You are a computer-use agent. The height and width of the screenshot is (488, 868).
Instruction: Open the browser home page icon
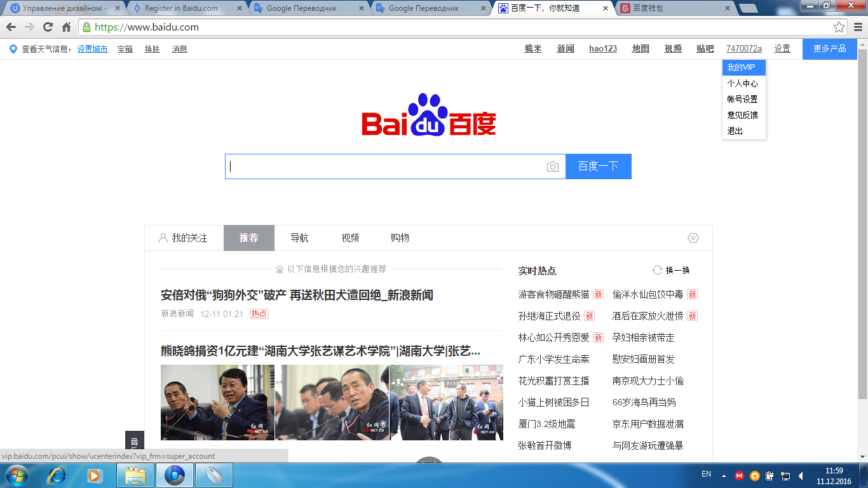click(66, 27)
